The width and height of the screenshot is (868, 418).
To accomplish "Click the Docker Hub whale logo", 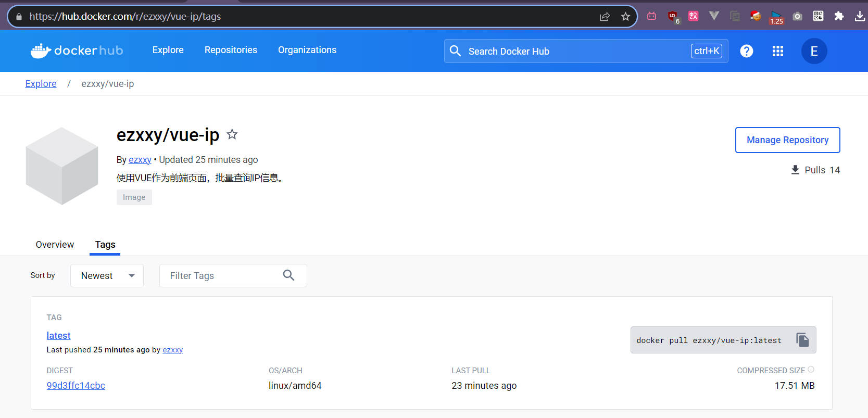I will [77, 50].
